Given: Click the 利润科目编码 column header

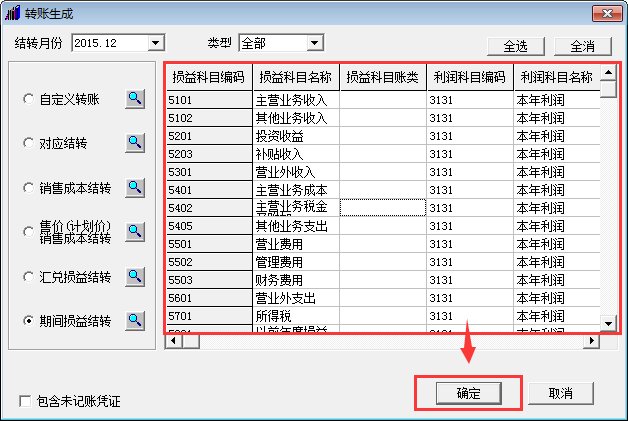Looking at the screenshot, I should (x=470, y=77).
